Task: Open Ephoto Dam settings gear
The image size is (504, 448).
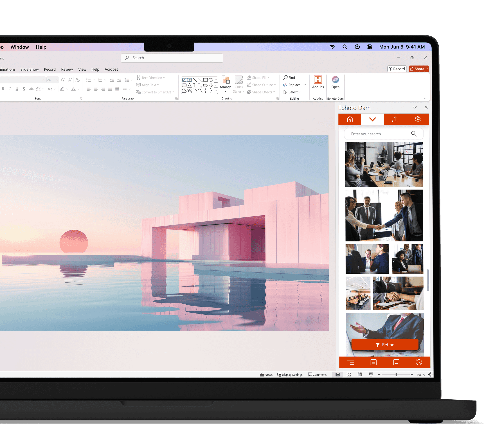Action: [x=417, y=119]
